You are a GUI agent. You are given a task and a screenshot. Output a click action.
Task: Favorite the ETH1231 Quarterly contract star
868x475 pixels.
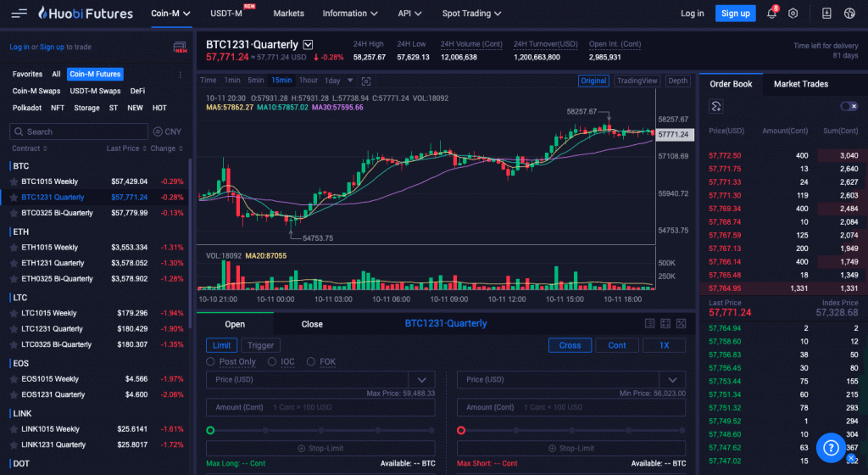(x=14, y=263)
